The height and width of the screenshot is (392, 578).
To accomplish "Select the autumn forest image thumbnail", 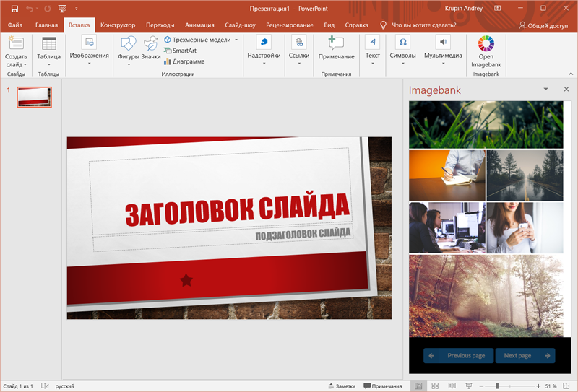I will click(x=486, y=295).
